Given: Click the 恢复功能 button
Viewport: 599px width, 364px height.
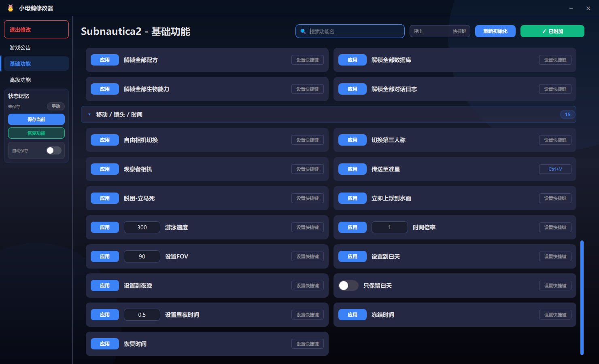Looking at the screenshot, I should 36,133.
